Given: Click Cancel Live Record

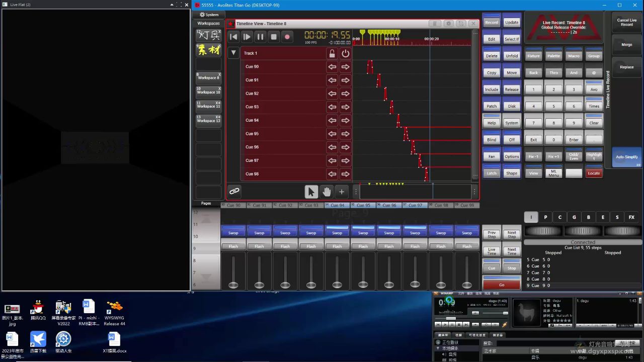Looking at the screenshot, I should [627, 23].
